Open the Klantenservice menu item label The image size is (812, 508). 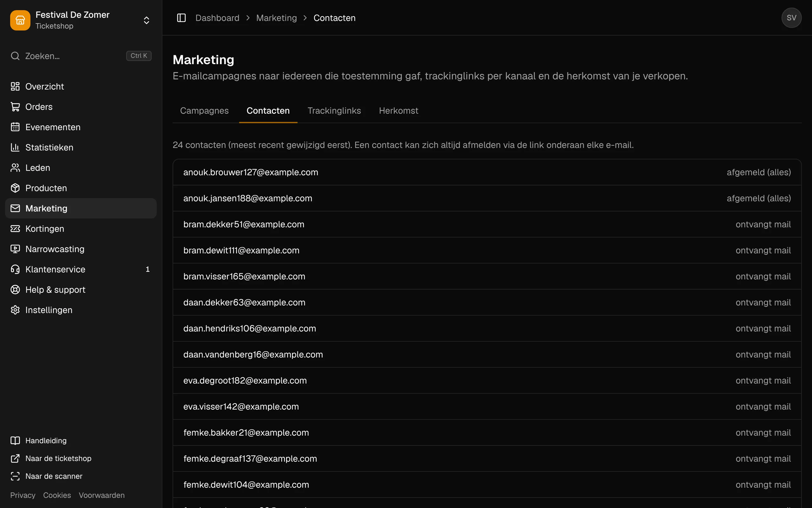tap(56, 270)
